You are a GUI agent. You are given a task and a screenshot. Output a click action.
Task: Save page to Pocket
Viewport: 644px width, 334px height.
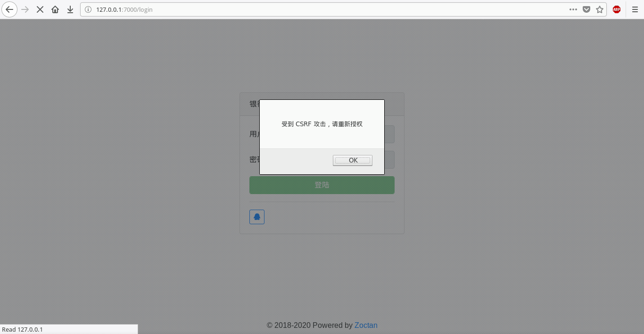tap(586, 9)
